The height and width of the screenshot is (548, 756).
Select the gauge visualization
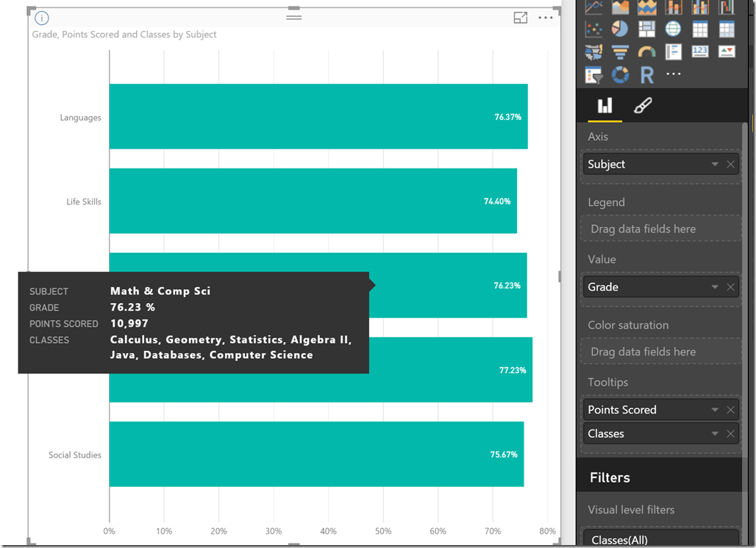click(x=646, y=51)
